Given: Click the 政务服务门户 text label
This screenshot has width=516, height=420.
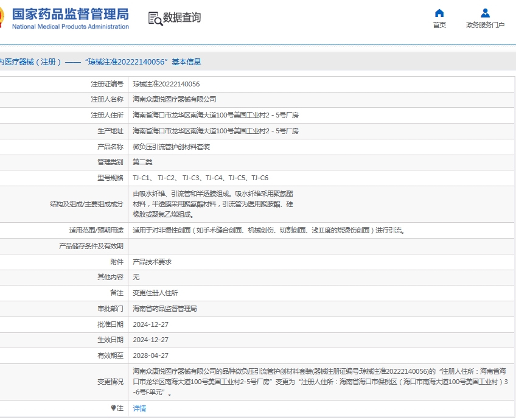Looking at the screenshot, I should 485,25.
